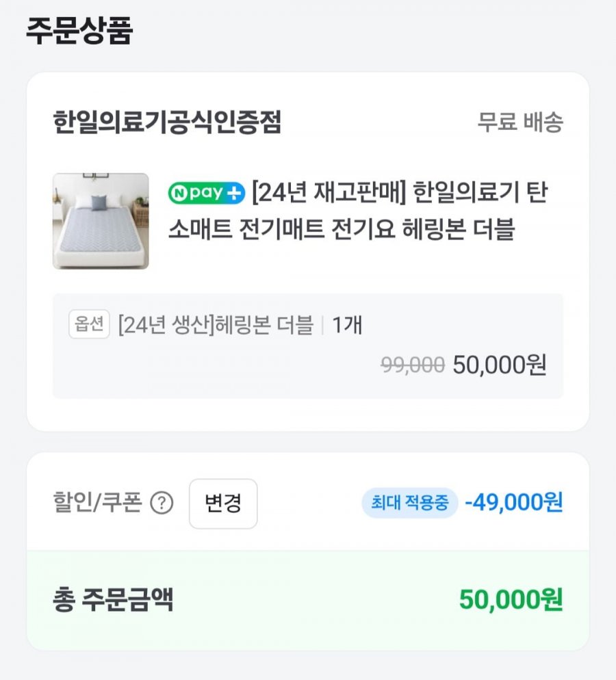Open the electric mat product thumbnail
This screenshot has width=616, height=680.
101,221
